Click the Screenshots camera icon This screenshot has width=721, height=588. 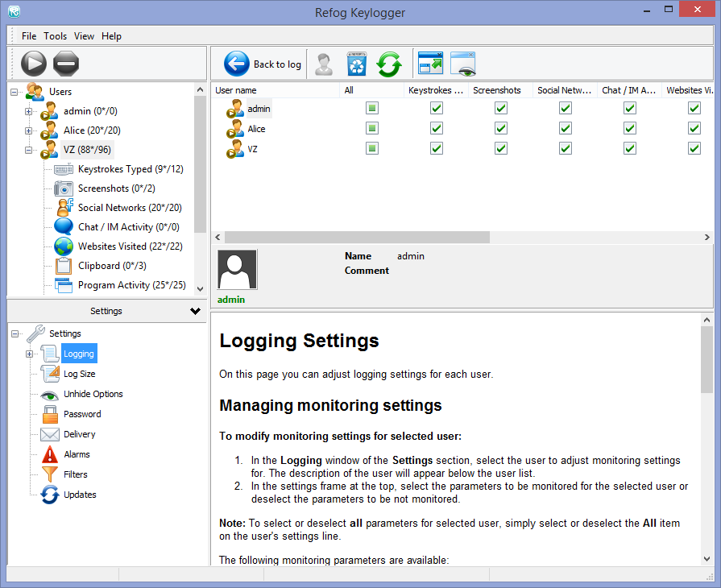[63, 188]
